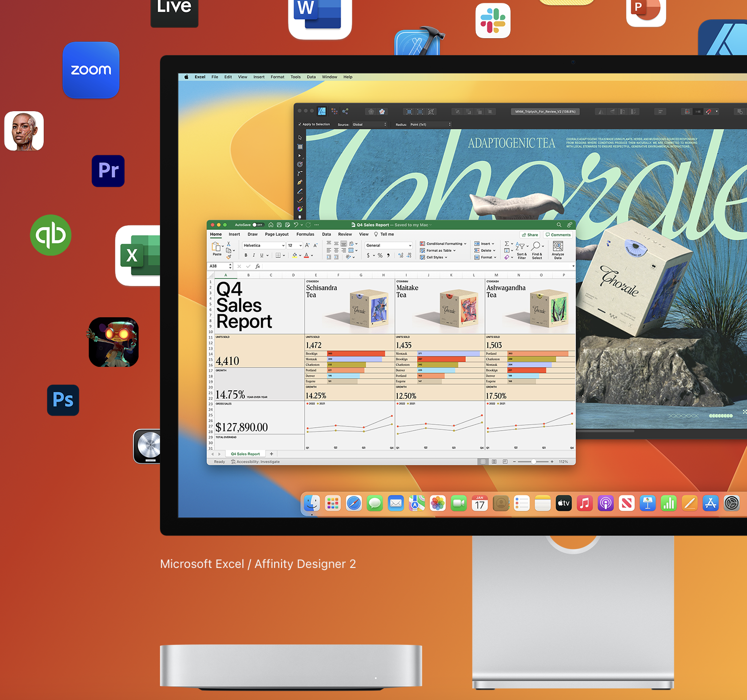Select the Move tool in Affinity Designer
The height and width of the screenshot is (700, 747).
pos(300,138)
